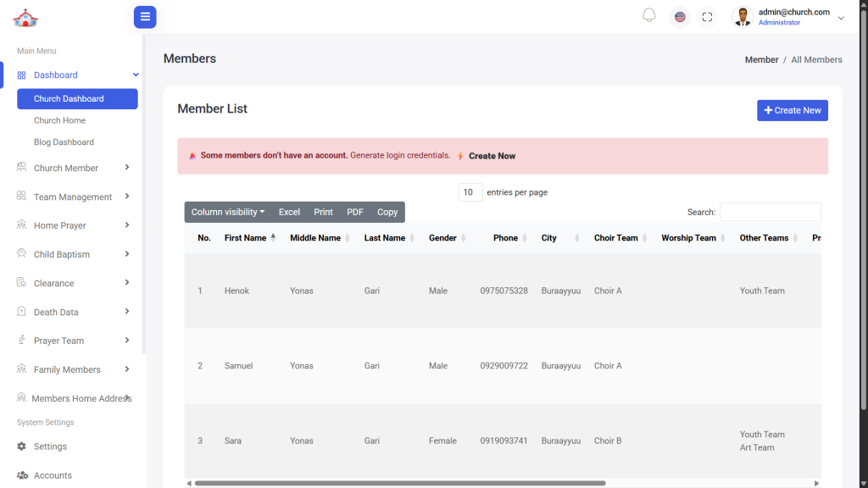Toggle fullscreen mode icon
This screenshot has height=488, width=868.
pyautogui.click(x=707, y=17)
